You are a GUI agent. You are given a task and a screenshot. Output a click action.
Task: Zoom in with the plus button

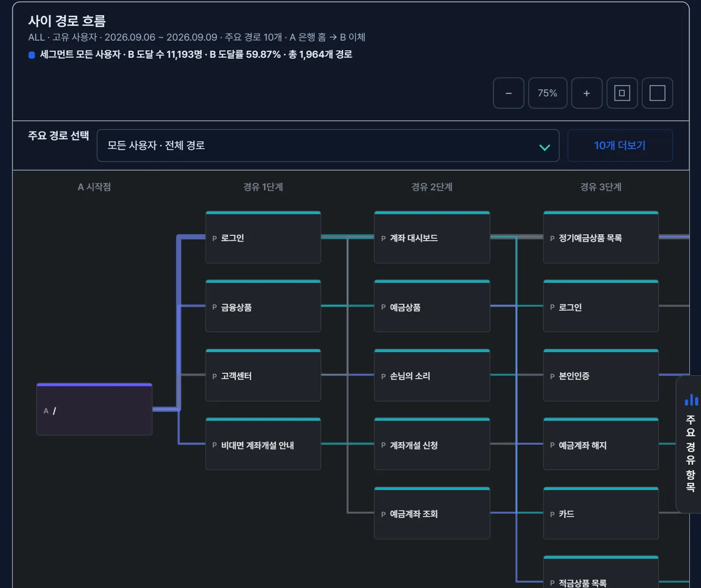[586, 93]
